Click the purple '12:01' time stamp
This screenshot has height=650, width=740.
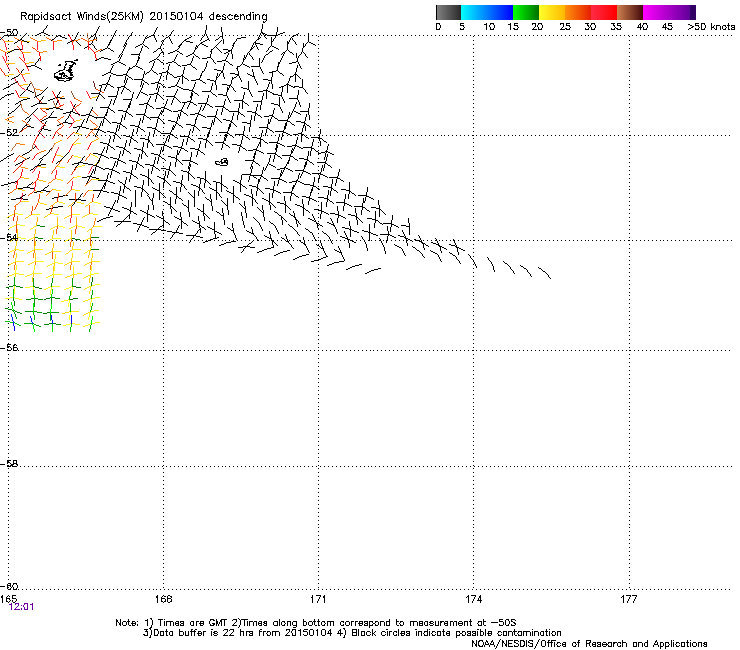click(22, 607)
